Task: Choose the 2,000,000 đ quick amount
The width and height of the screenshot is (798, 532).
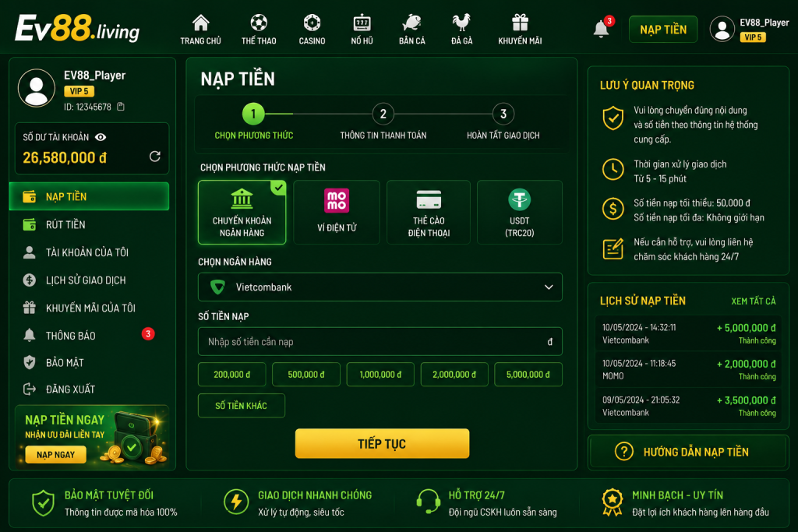Action: pos(454,375)
